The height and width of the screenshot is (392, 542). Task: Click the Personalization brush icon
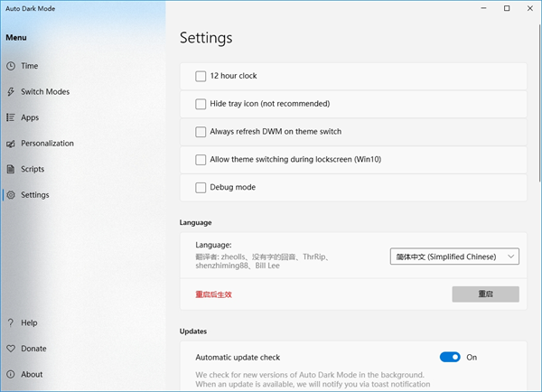pos(11,144)
